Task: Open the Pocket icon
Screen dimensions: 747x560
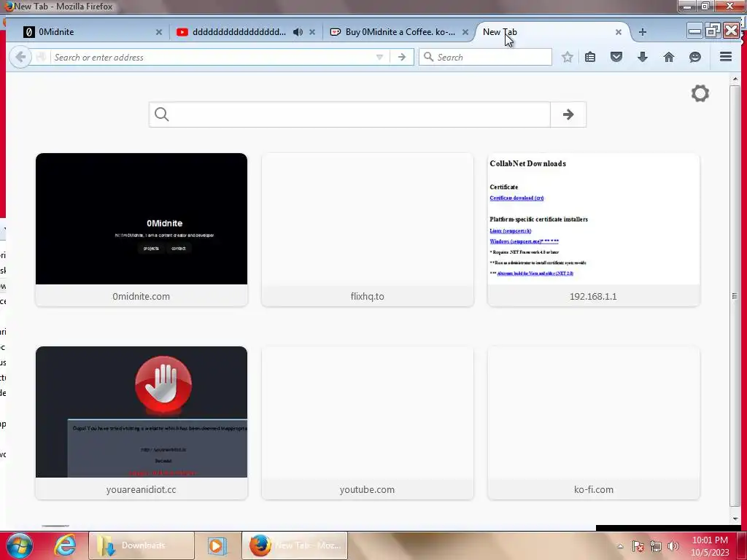Action: 616,57
